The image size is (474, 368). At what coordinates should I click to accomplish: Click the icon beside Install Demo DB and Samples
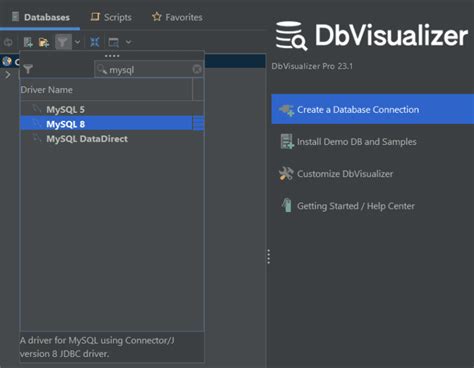click(x=286, y=141)
